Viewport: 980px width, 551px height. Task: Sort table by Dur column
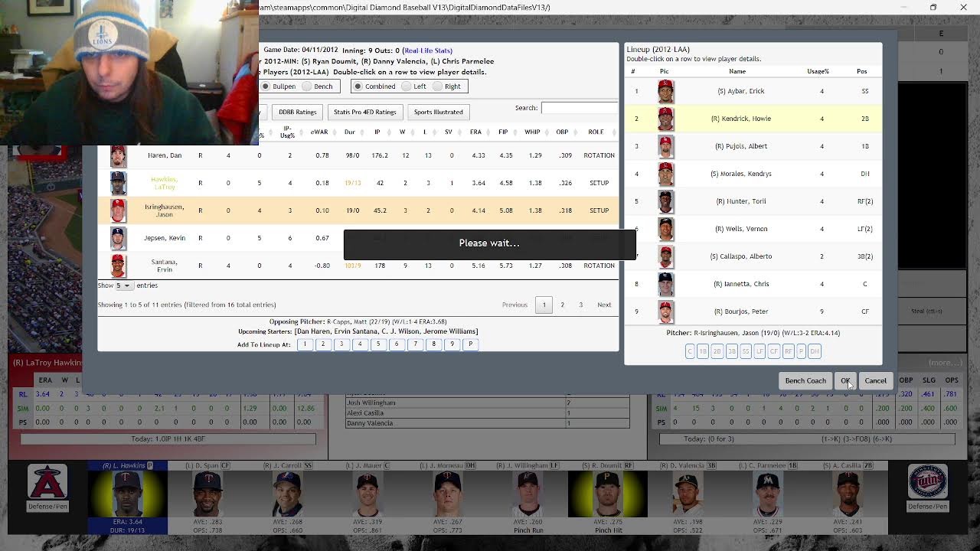pos(349,132)
